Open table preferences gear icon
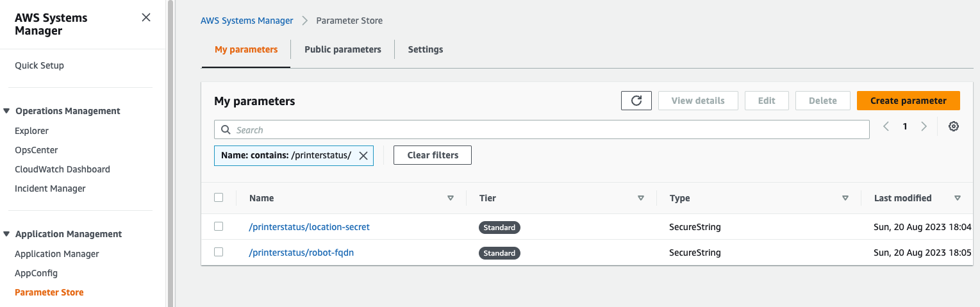This screenshot has width=980, height=307. tap(954, 127)
